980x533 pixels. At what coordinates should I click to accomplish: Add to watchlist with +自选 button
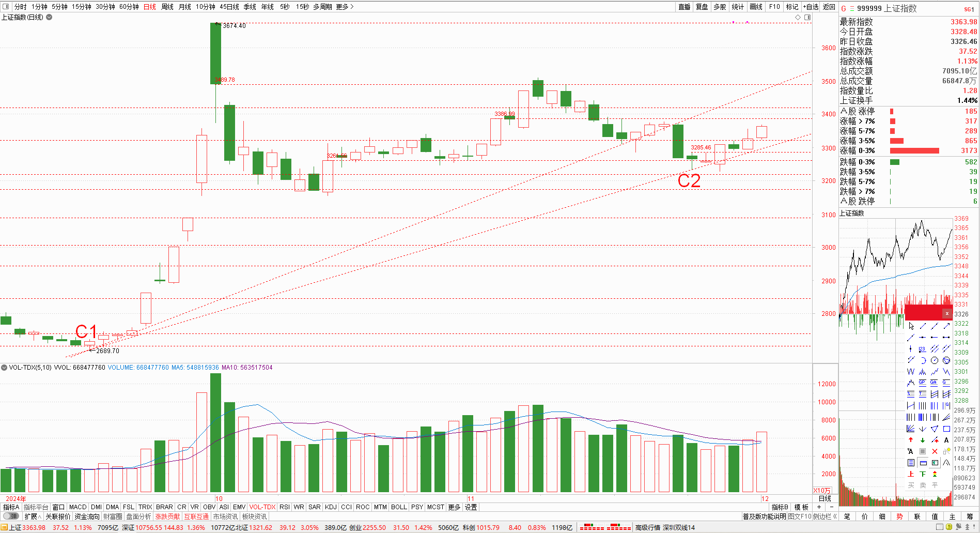pyautogui.click(x=811, y=7)
